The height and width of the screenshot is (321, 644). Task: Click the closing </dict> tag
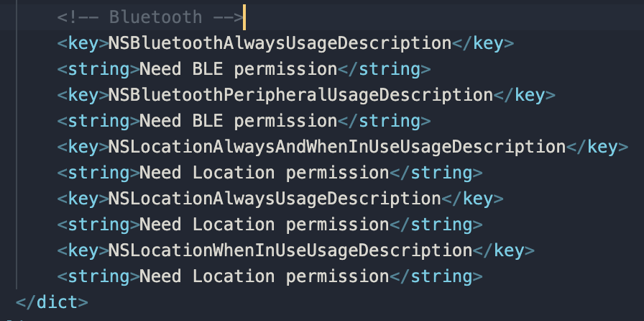coord(52,302)
